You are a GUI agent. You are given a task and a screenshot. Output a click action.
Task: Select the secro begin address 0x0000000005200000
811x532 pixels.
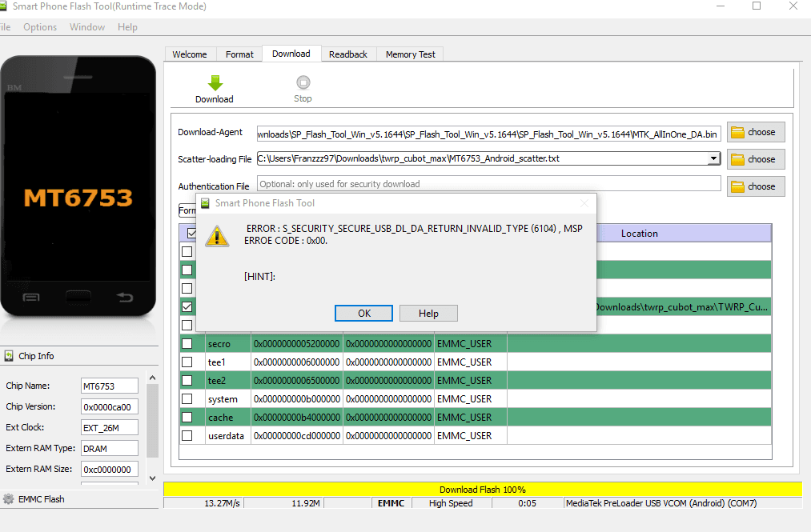[x=297, y=344]
